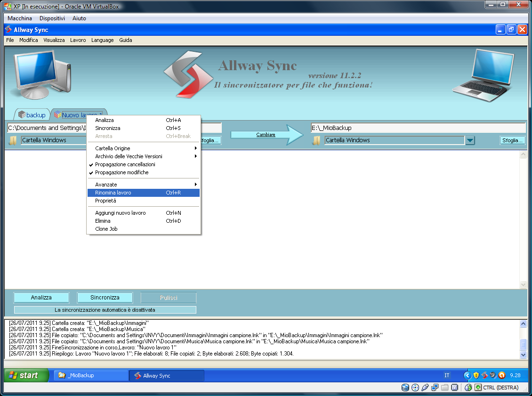Click the security shield tray icon

(x=476, y=375)
